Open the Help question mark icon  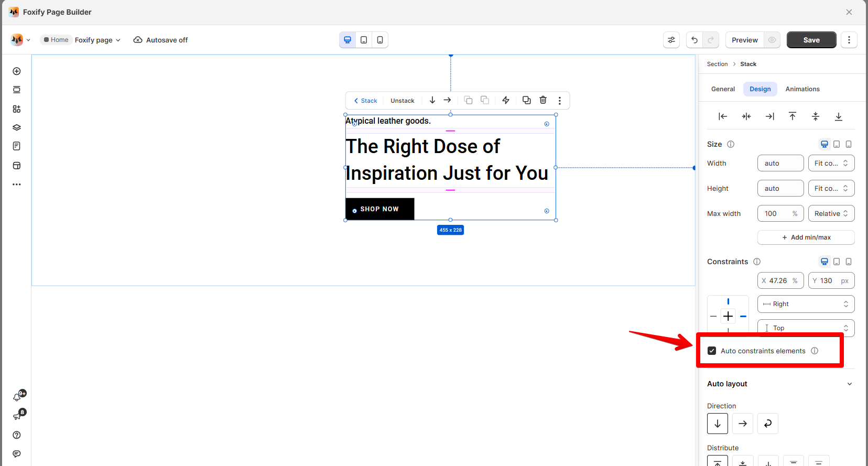[17, 435]
